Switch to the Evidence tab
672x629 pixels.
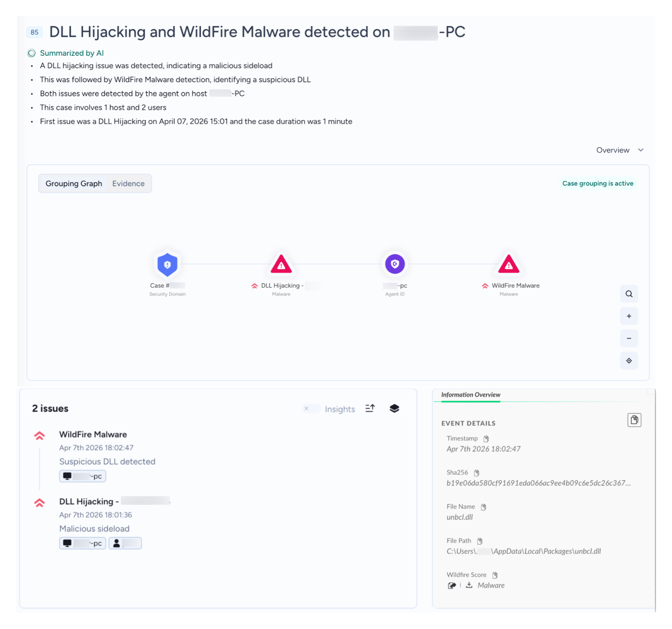point(128,184)
